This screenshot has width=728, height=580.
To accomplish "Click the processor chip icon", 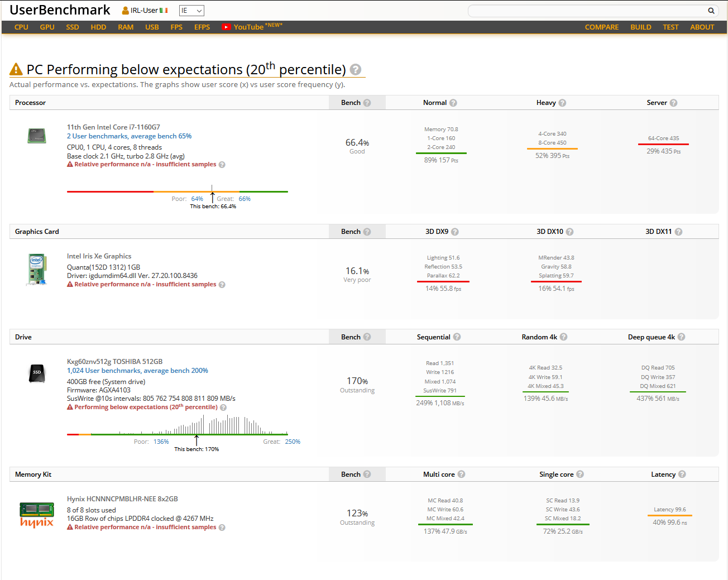I will 37,136.
